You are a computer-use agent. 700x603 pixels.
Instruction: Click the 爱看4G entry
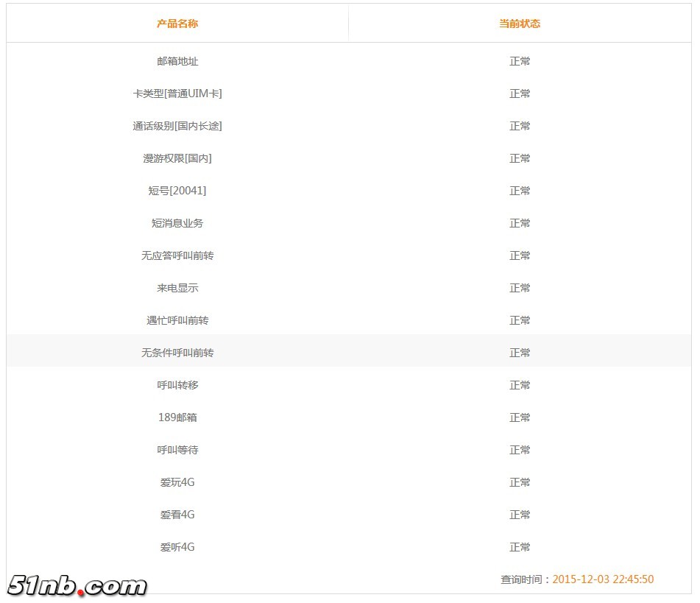pos(177,515)
